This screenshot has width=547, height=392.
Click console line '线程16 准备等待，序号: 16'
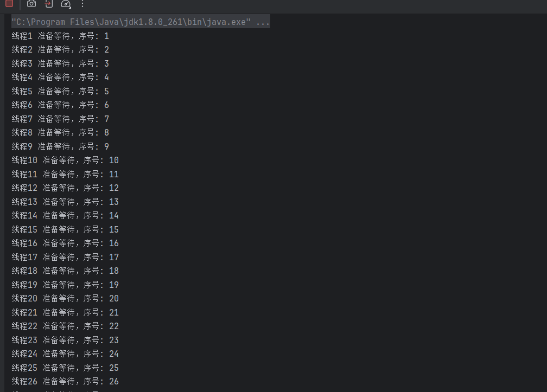[x=65, y=243]
